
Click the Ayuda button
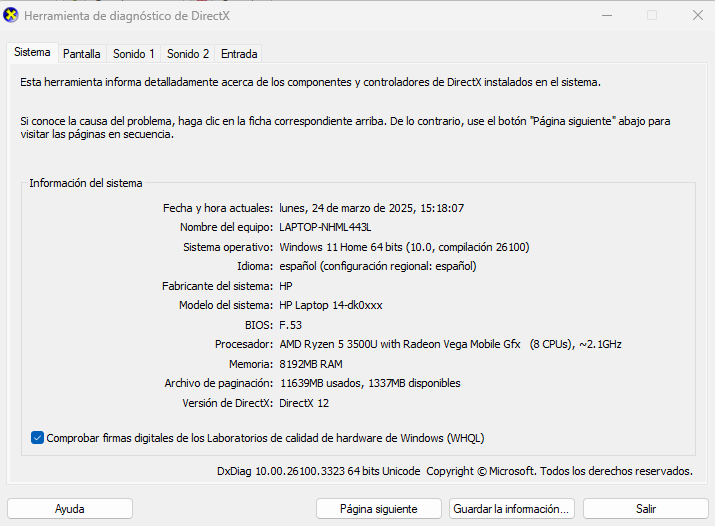pos(70,509)
